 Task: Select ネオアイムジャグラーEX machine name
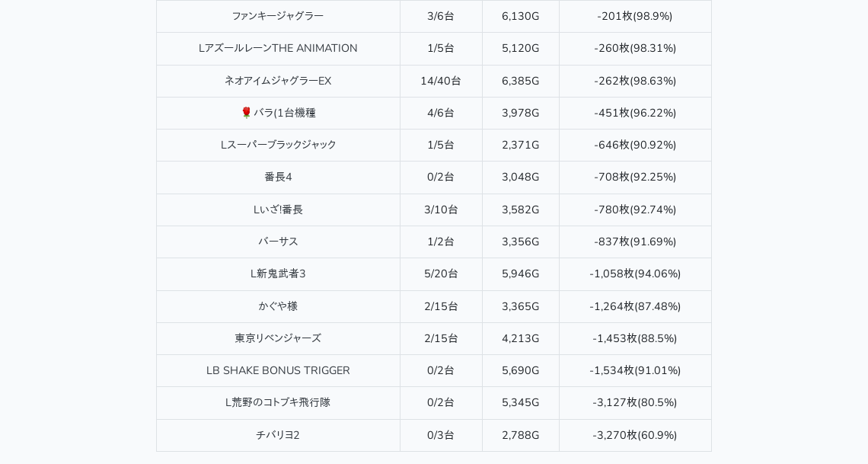tap(278, 81)
